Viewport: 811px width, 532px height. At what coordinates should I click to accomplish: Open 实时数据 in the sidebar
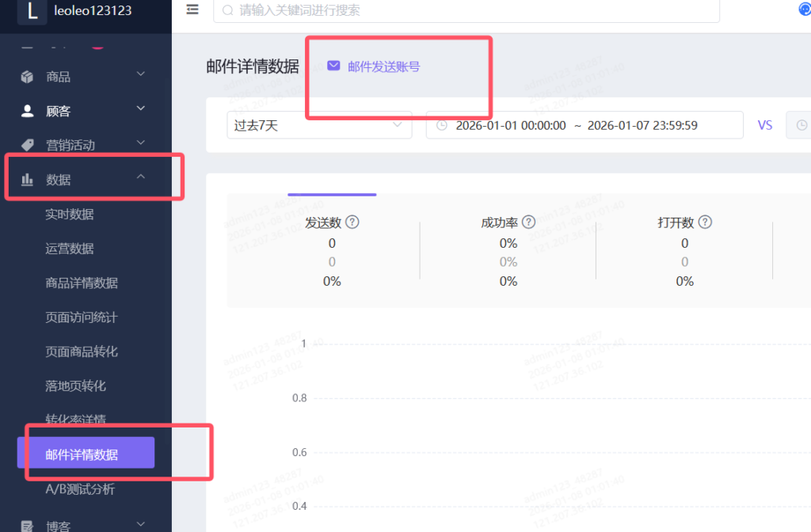(x=70, y=215)
